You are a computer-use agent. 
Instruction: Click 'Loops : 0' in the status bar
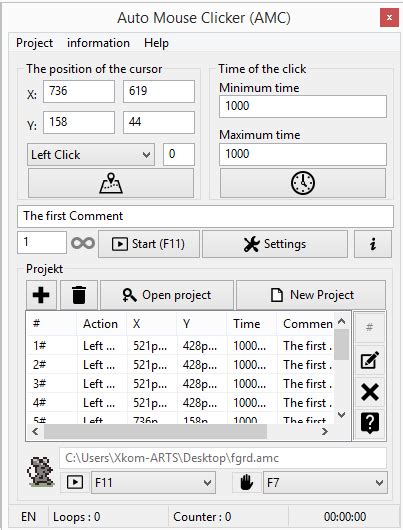point(77,516)
